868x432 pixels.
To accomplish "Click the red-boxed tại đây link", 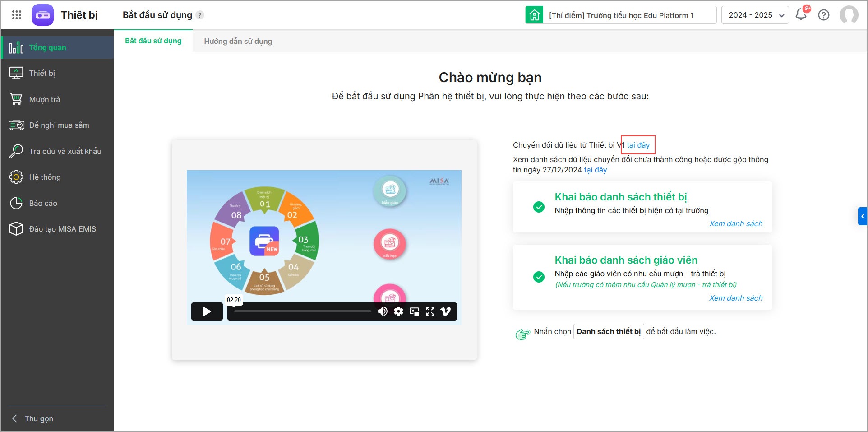I will pos(638,145).
